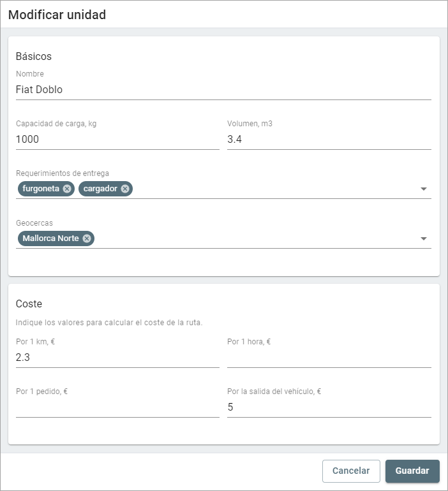Click the empty Por 1 pedido field
This screenshot has width=448, height=491.
[x=117, y=407]
